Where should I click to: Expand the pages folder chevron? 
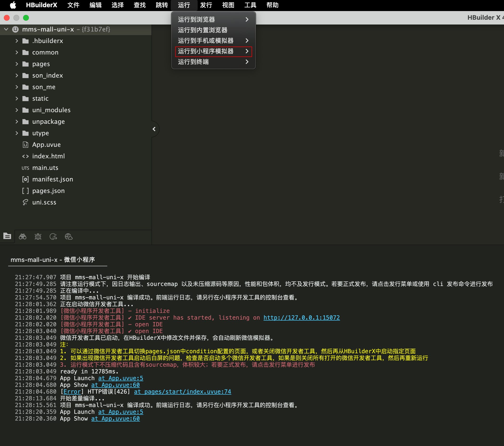17,64
